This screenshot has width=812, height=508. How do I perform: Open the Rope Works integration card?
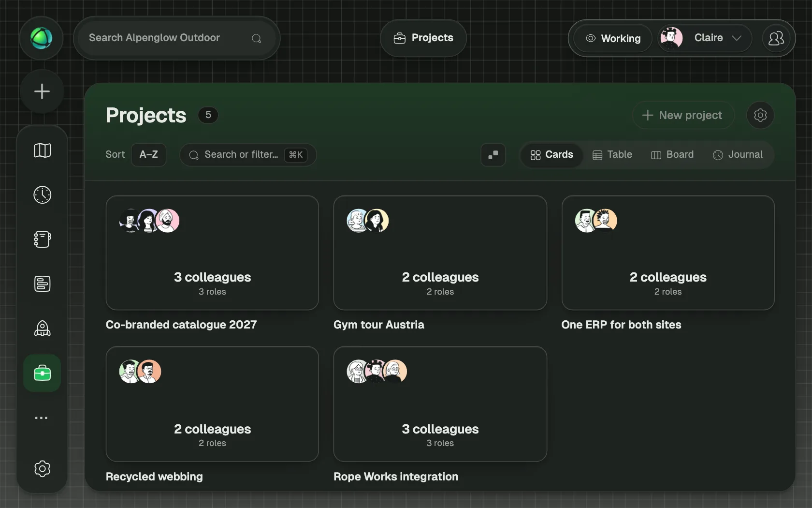tap(440, 404)
